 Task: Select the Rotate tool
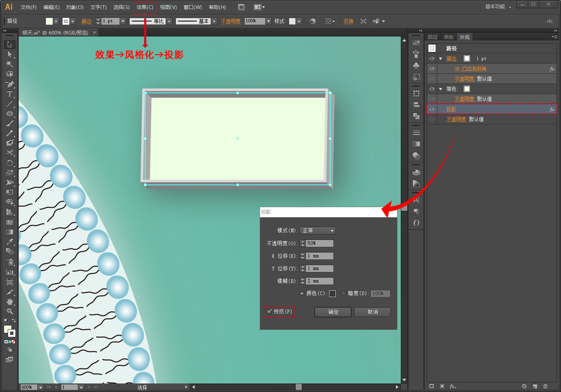[10, 163]
